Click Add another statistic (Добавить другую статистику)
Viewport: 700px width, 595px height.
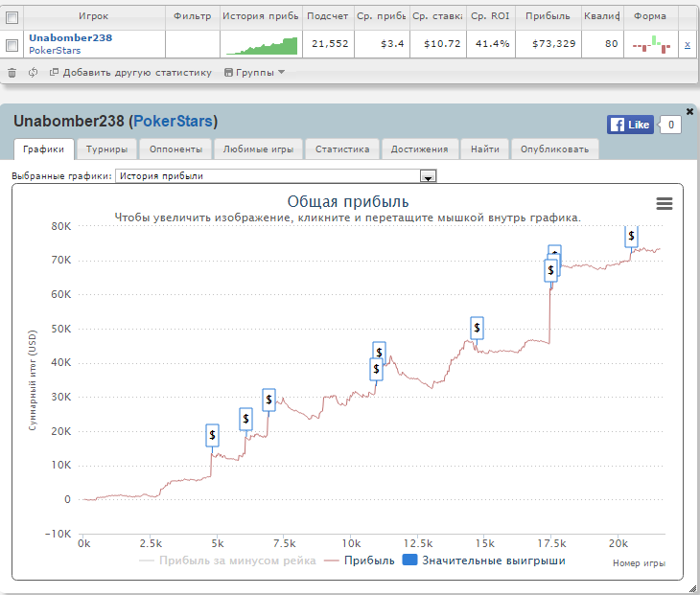coord(130,72)
